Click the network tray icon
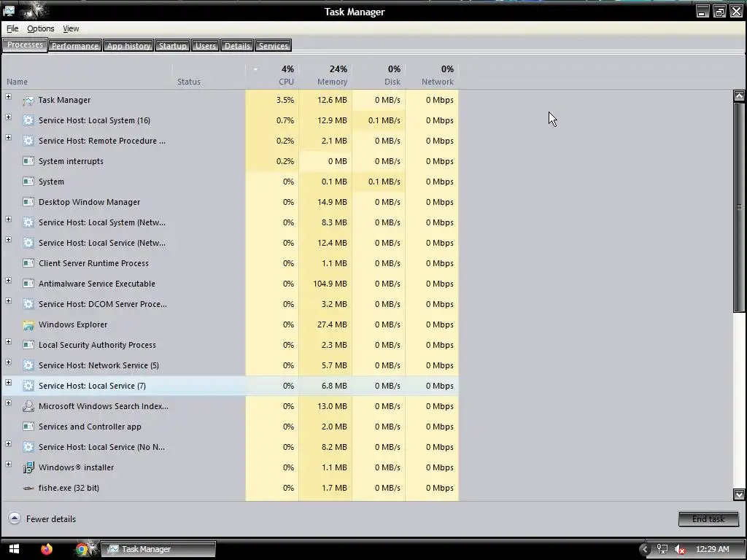747x560 pixels. (x=662, y=549)
